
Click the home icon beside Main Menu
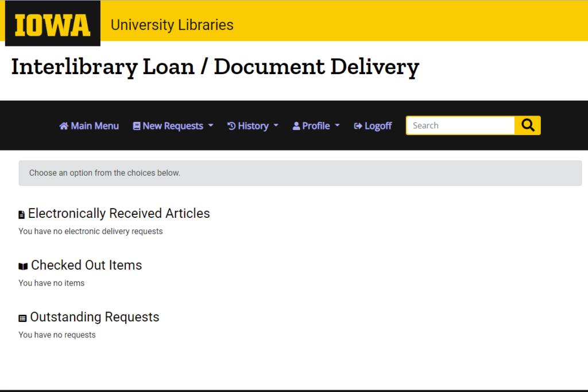(x=64, y=126)
